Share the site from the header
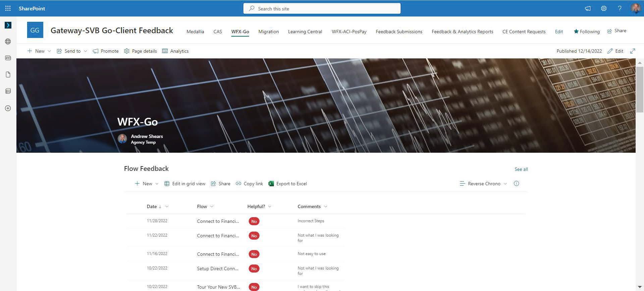Screen dimensions: 644x291 (x=616, y=31)
